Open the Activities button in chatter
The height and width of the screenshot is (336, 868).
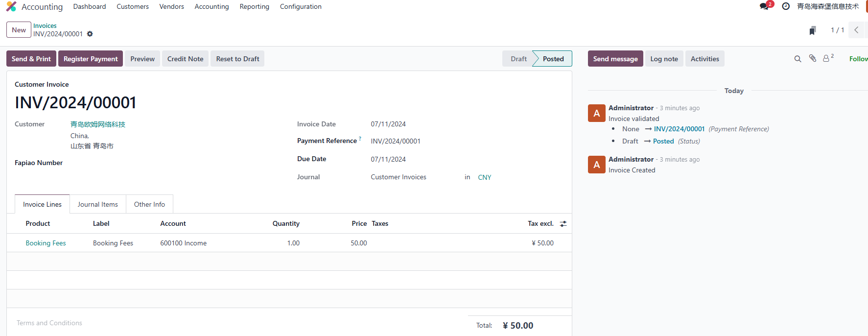[x=704, y=59]
